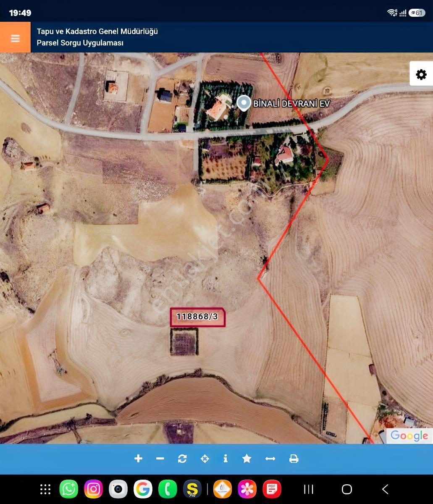The height and width of the screenshot is (504, 433).
Task: Launch Instagram from the dock
Action: point(94,489)
